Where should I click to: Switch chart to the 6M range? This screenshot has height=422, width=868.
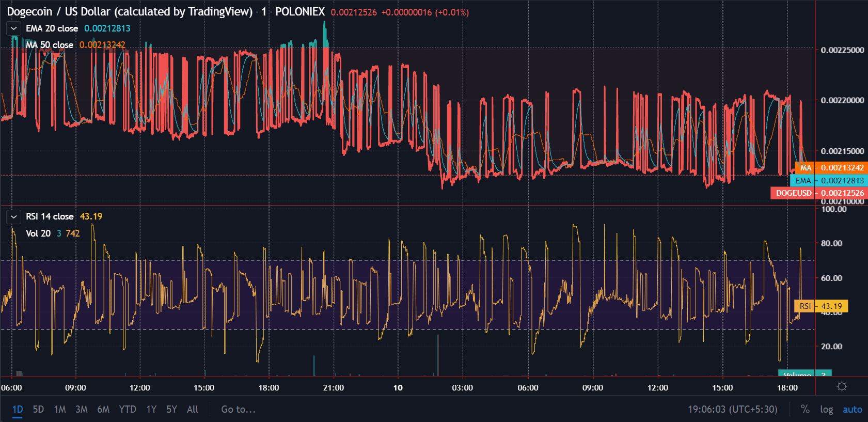(x=103, y=409)
